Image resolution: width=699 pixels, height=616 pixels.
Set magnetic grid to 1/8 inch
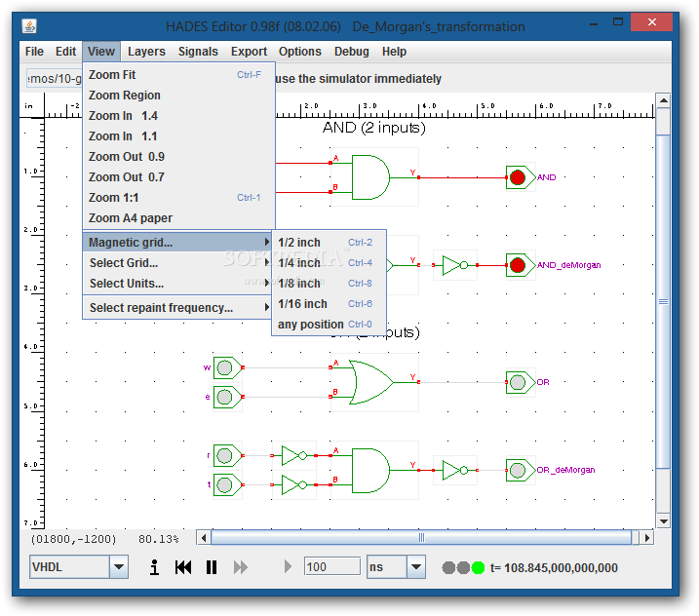click(329, 283)
